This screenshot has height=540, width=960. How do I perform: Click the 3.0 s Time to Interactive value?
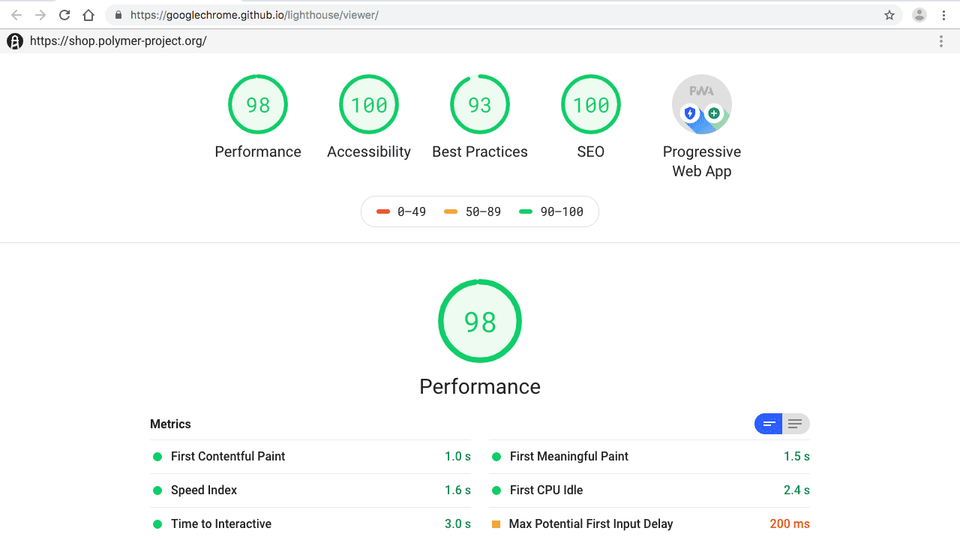457,524
